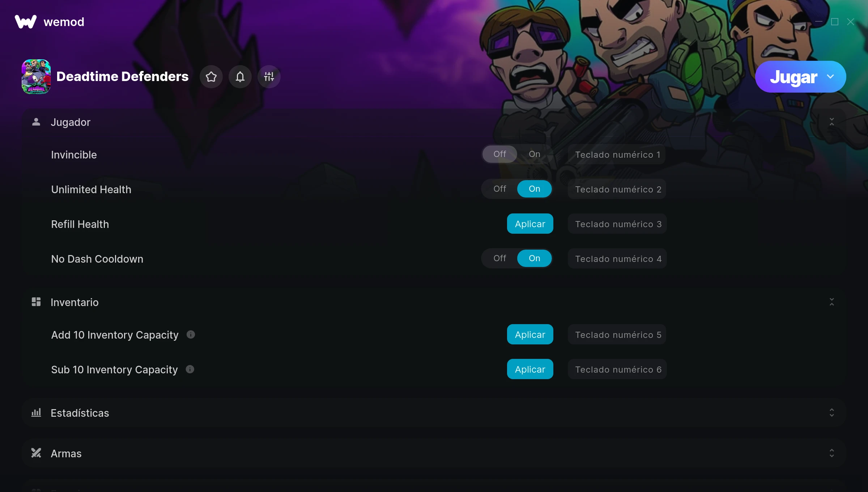Screen dimensions: 868x492
Task: Show info for Add 10 Inventory Capacity
Action: click(191, 335)
